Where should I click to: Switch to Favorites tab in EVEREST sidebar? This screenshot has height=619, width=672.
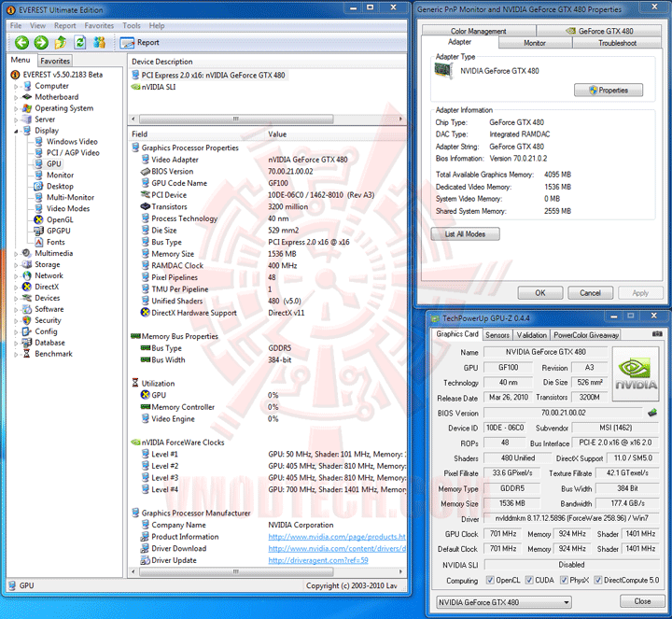click(55, 61)
